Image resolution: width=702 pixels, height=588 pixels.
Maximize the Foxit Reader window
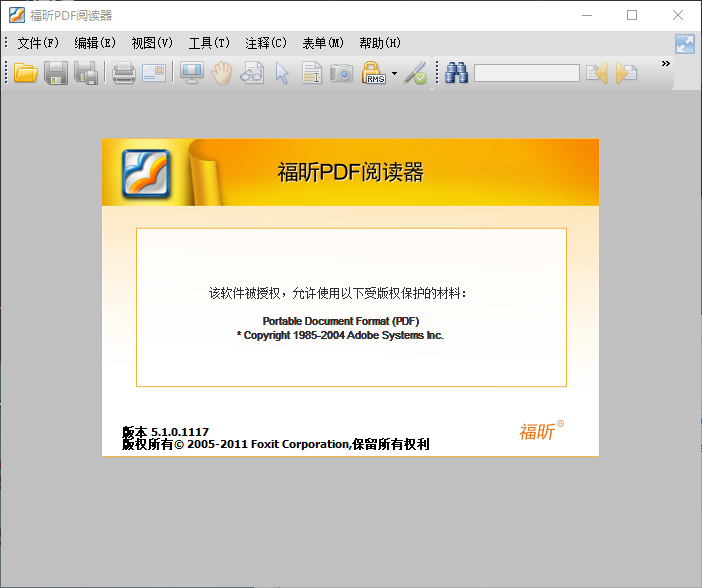coord(632,15)
